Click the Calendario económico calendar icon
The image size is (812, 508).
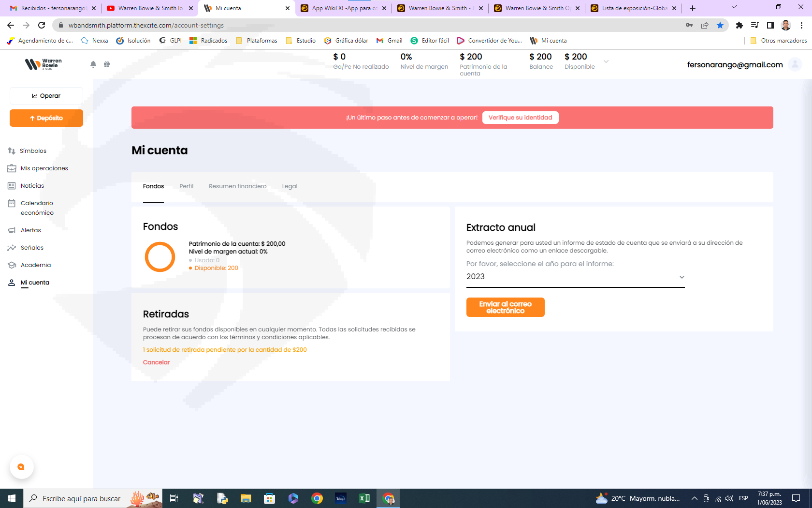point(12,203)
